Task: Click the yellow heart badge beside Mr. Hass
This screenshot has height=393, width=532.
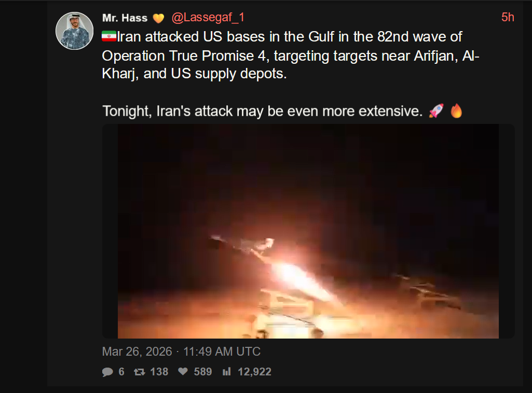Action: [x=158, y=18]
